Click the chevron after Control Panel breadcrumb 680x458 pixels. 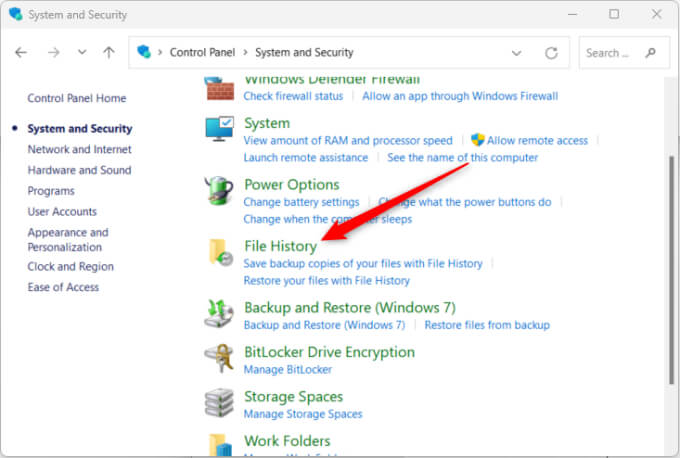245,52
